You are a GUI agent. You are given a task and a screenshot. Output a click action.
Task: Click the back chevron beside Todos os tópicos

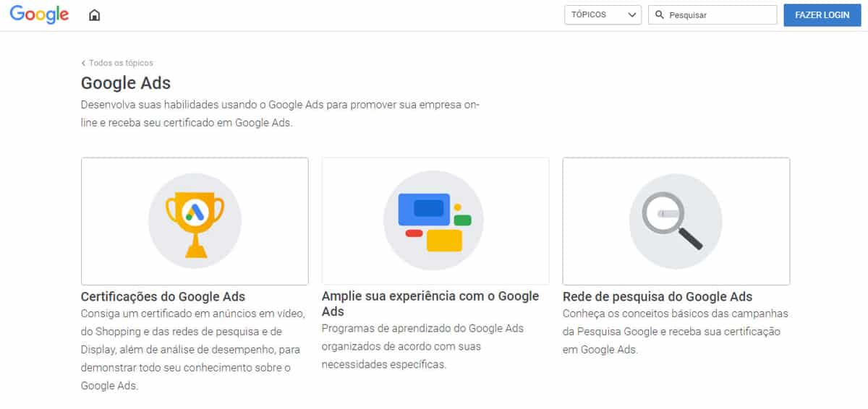pyautogui.click(x=83, y=63)
